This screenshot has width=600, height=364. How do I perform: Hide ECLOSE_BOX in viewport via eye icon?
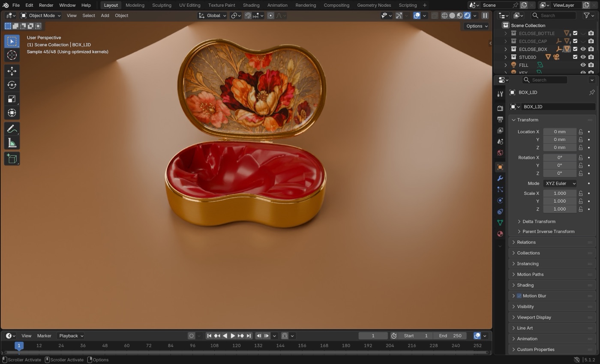[583, 49]
